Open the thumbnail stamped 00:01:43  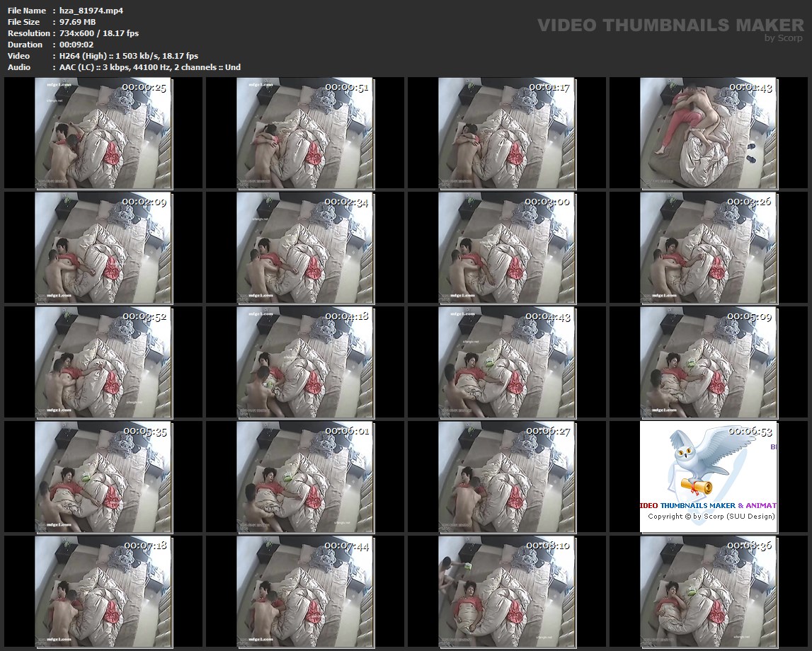(709, 133)
